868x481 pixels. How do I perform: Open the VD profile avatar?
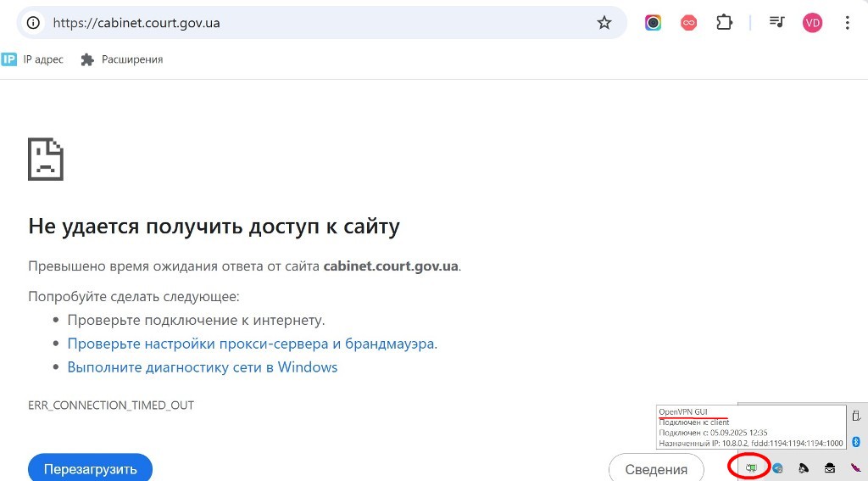(x=812, y=23)
